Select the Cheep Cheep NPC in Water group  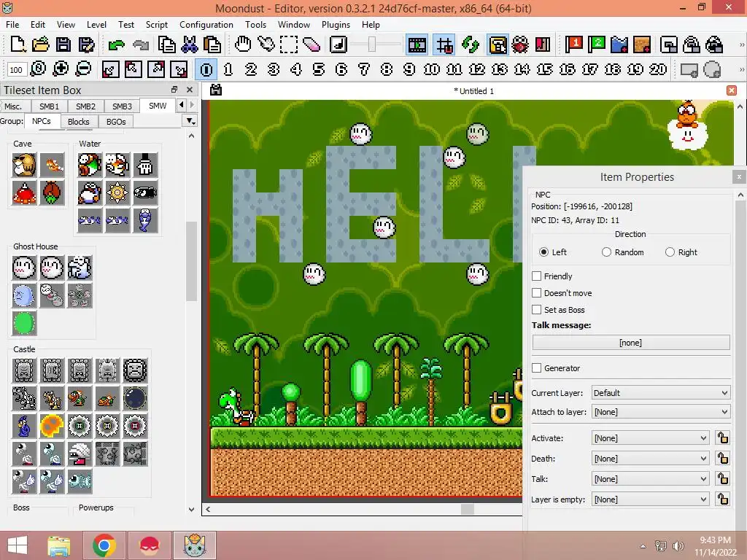point(117,165)
